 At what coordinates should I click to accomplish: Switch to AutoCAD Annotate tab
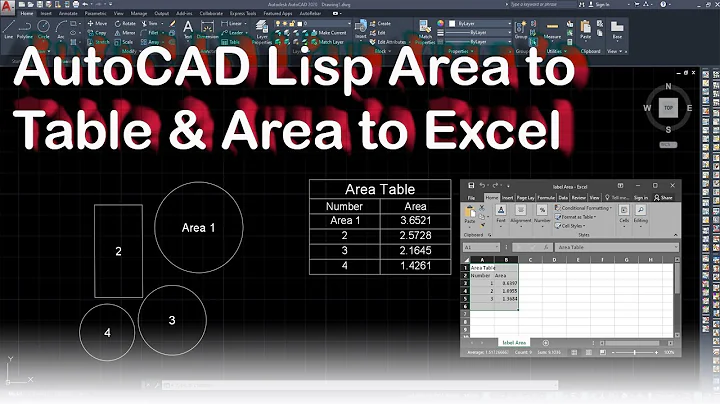[68, 14]
